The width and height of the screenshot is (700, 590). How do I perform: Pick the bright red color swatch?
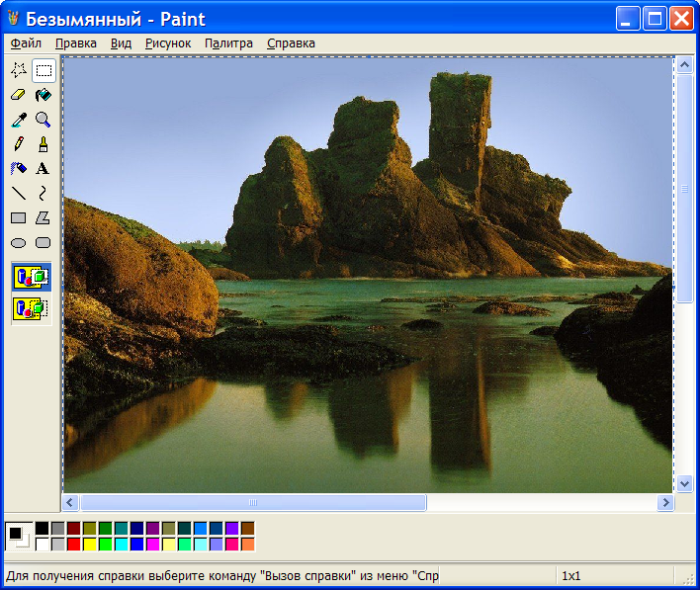tap(74, 544)
